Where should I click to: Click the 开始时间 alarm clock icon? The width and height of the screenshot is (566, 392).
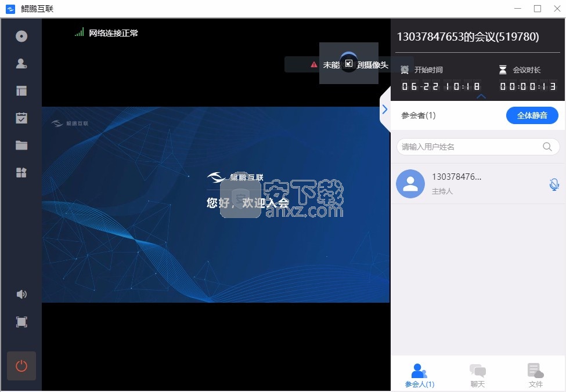point(405,69)
